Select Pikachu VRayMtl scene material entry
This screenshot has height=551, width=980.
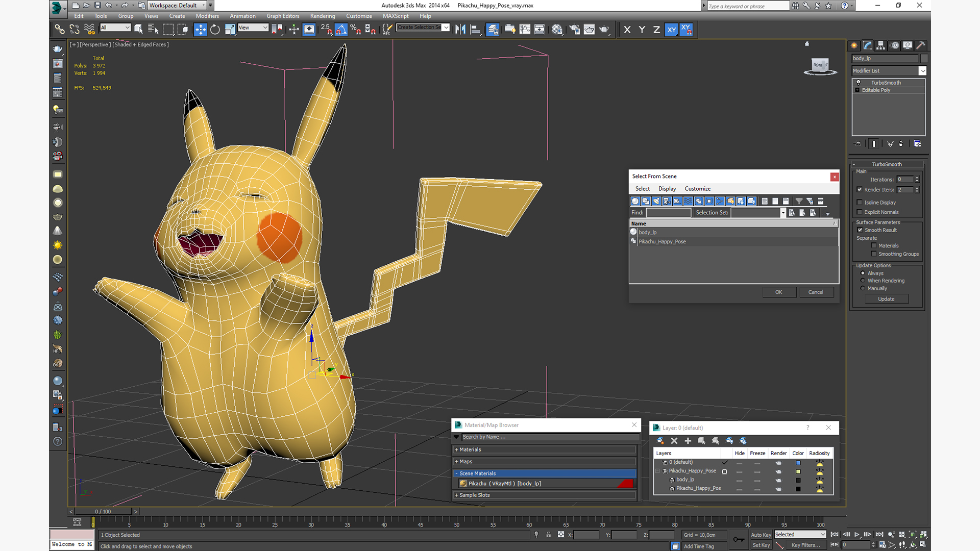point(546,484)
